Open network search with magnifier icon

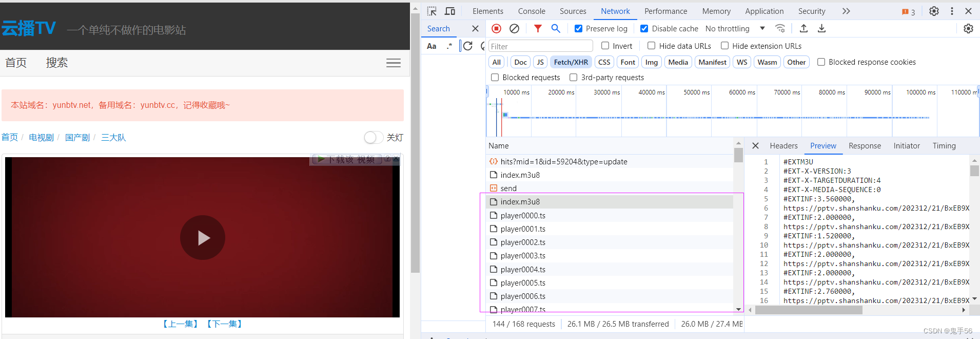tap(556, 28)
